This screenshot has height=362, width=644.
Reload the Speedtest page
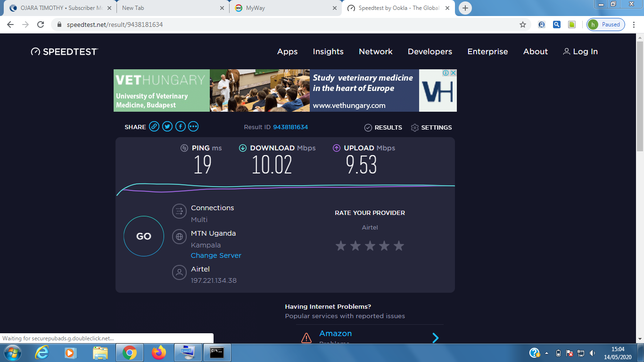41,25
